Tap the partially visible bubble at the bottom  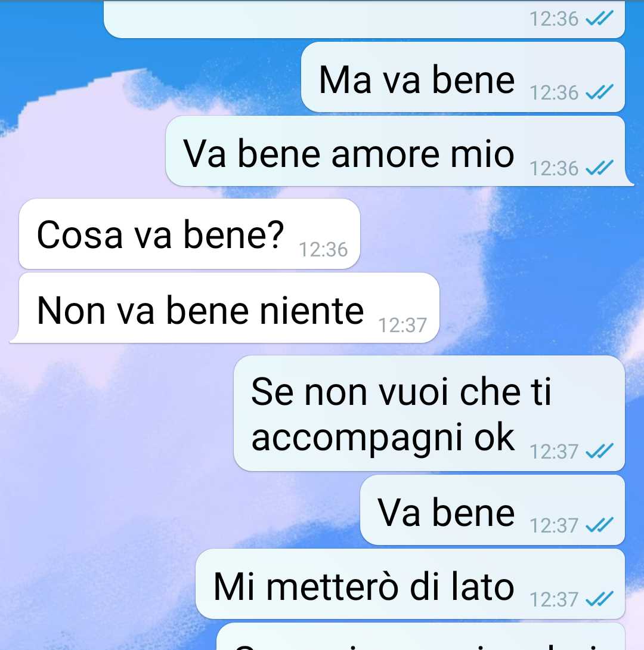click(420, 636)
